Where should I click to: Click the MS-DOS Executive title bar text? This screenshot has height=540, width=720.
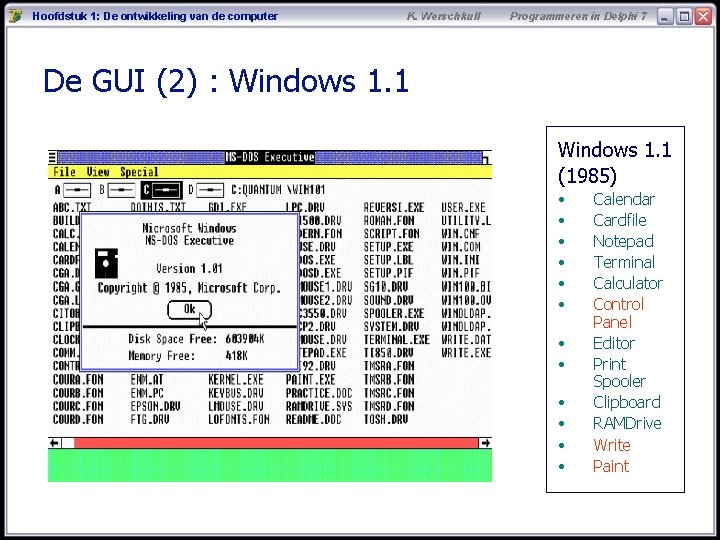(270, 158)
